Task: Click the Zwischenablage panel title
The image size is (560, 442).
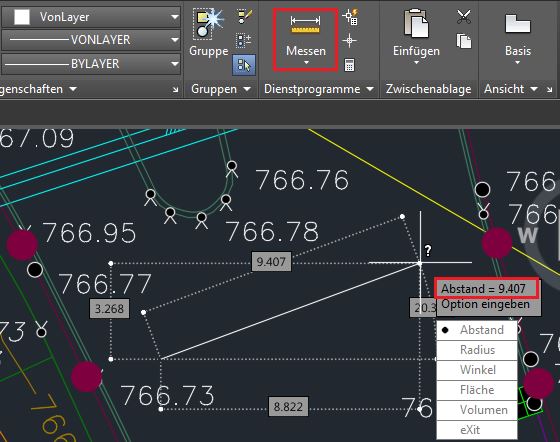Action: tap(428, 89)
